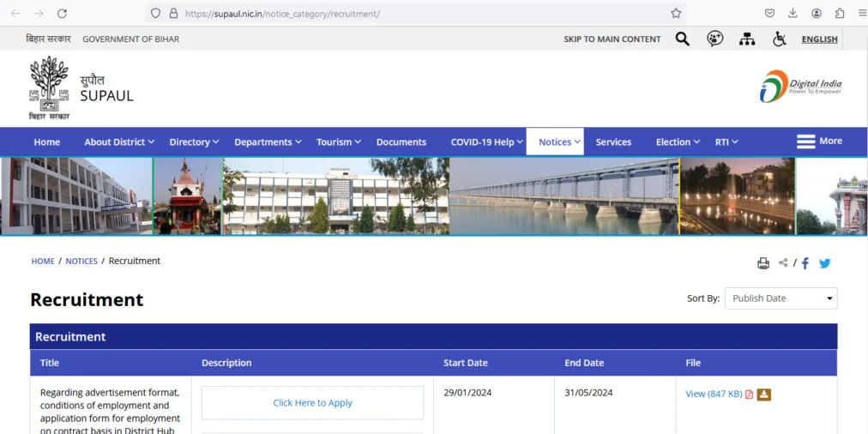The image size is (868, 434).
Task: Click the PDF icon next to View (847 KB)
Action: [749, 395]
